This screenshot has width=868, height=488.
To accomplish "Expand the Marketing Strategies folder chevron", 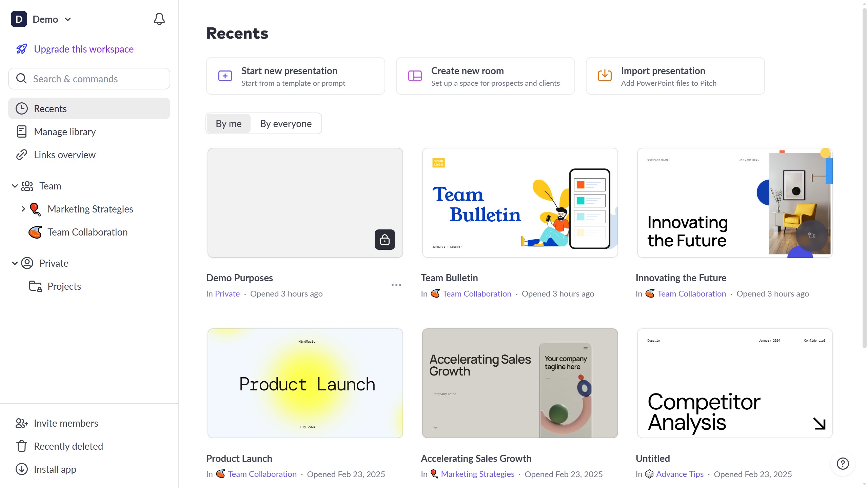I will pyautogui.click(x=23, y=209).
